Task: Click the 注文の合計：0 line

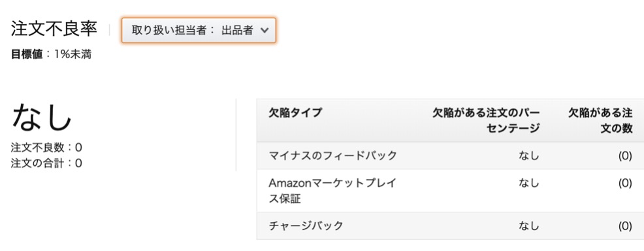Action: [x=46, y=163]
